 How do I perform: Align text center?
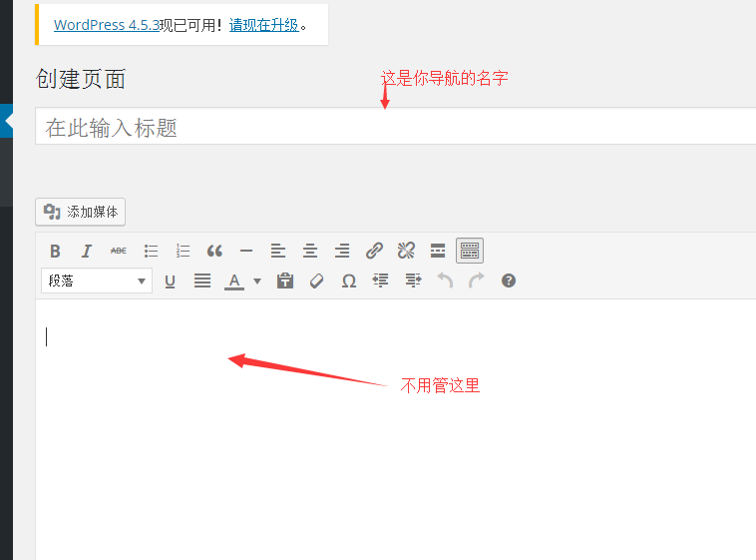pyautogui.click(x=310, y=251)
